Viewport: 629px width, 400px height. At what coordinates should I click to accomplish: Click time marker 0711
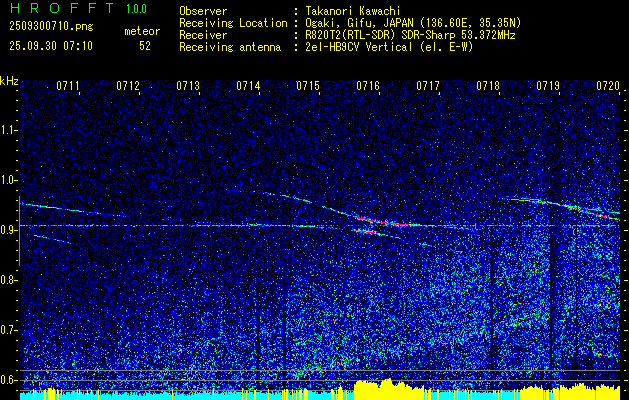click(68, 86)
